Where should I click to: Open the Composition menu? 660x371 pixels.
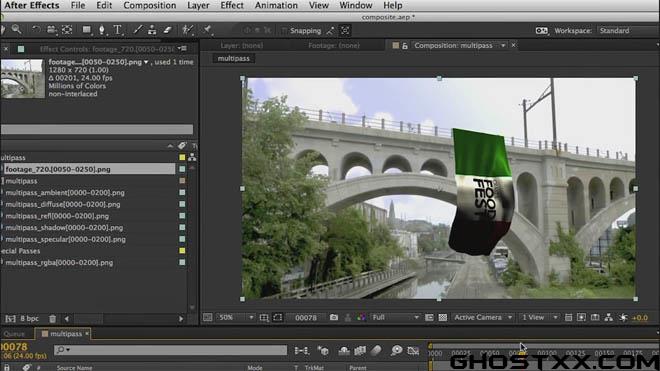pyautogui.click(x=149, y=5)
